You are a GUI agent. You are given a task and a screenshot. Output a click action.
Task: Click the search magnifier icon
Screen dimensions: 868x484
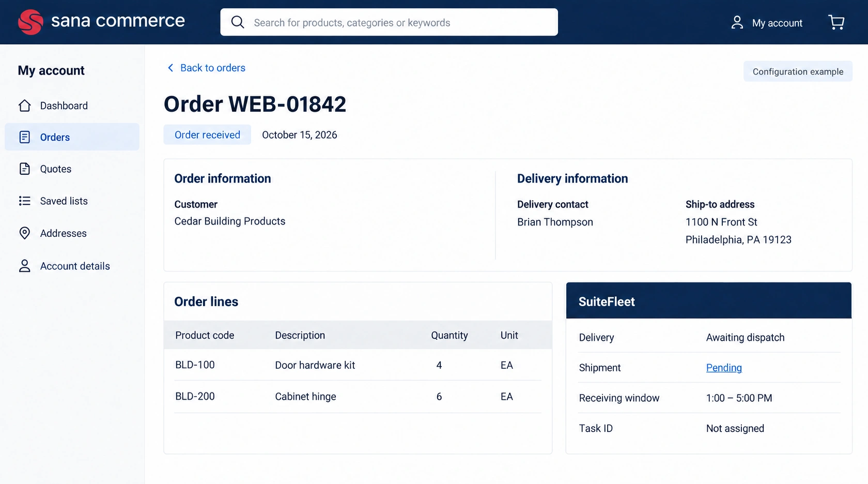238,22
